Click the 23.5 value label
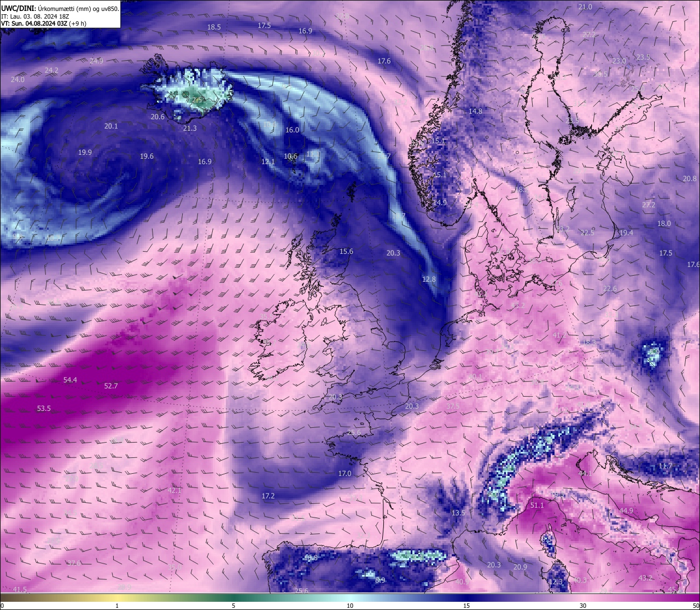The width and height of the screenshot is (700, 610). pos(643,57)
